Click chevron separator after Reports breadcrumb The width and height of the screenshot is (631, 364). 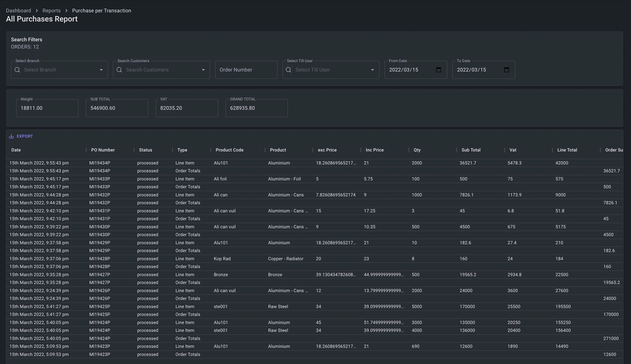point(66,10)
